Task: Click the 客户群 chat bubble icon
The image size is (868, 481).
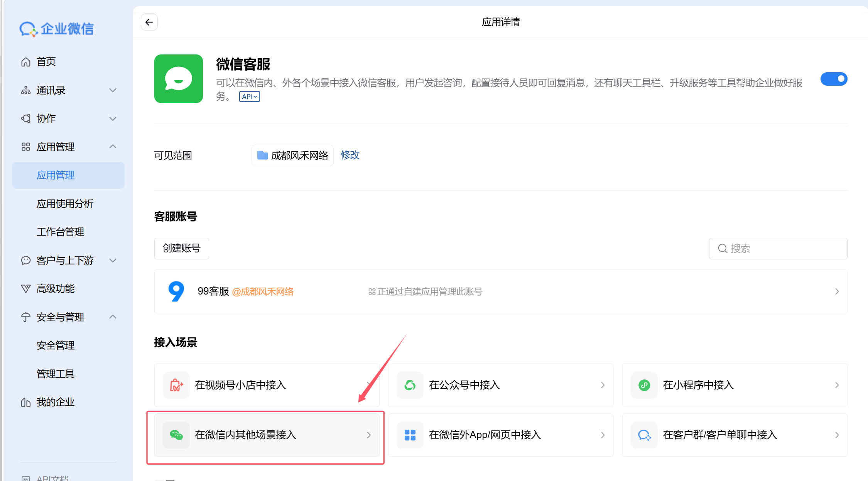Action: (644, 435)
